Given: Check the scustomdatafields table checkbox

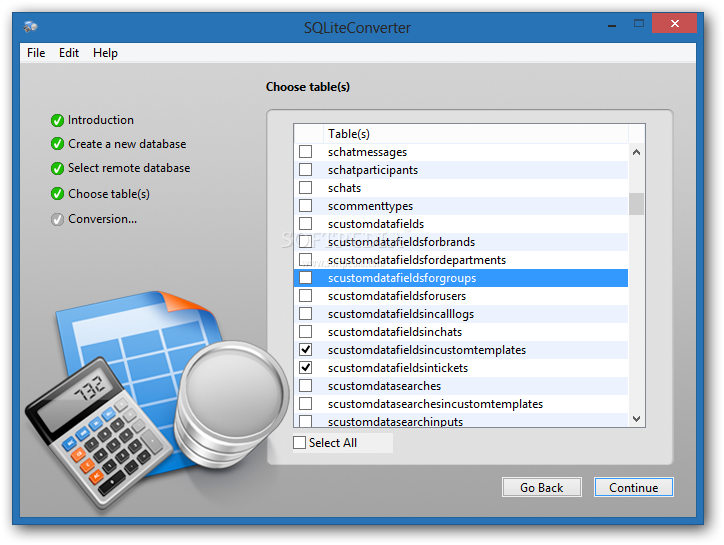Looking at the screenshot, I should pyautogui.click(x=305, y=224).
